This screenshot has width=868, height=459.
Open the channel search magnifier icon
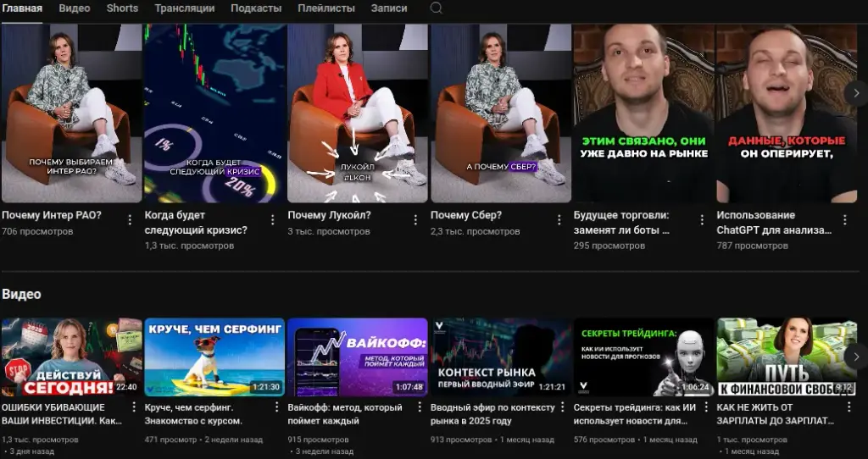point(437,8)
